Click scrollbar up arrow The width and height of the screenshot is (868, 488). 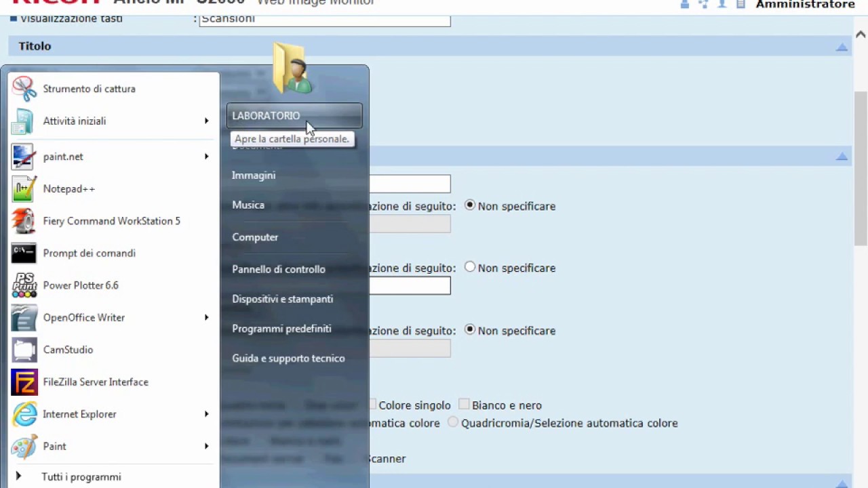(861, 34)
